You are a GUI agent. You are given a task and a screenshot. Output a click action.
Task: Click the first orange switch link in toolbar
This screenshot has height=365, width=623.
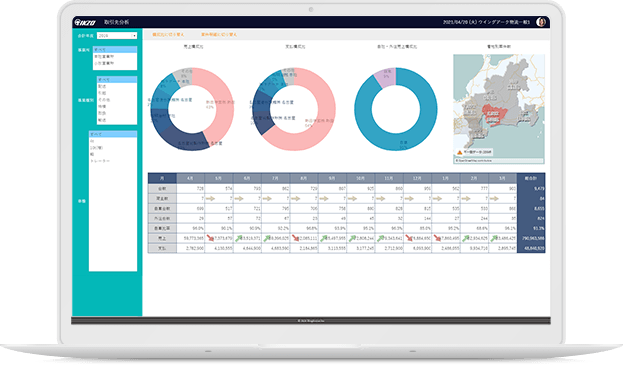(168, 35)
